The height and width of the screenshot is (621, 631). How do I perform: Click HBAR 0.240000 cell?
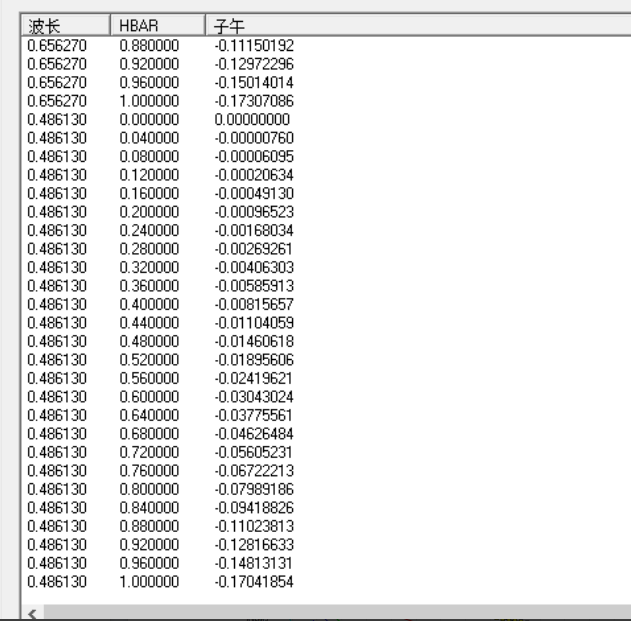149,231
